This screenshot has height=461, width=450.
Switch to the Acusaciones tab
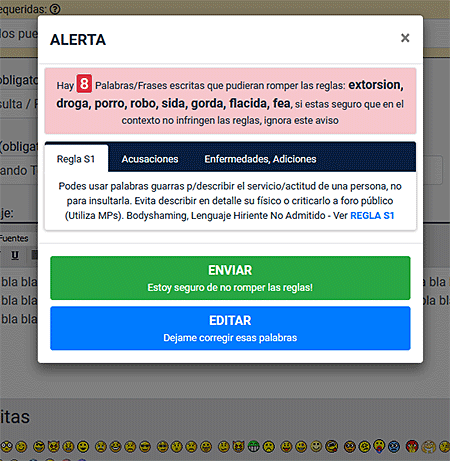coord(150,159)
